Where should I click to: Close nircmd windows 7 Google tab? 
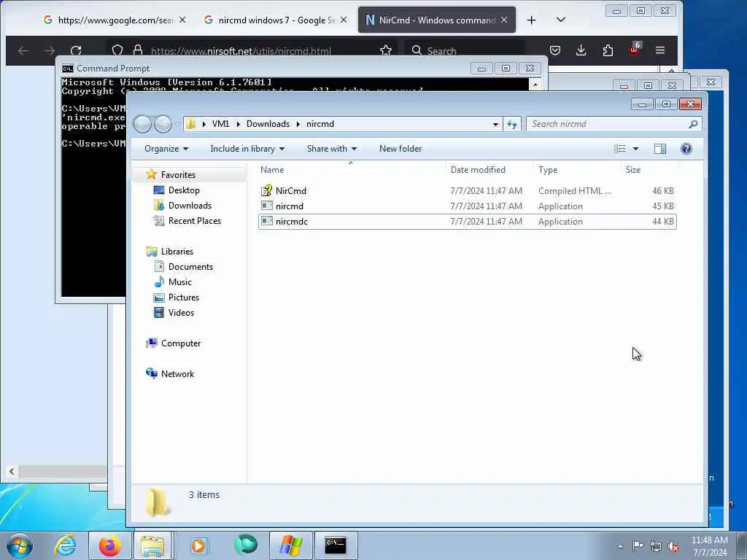click(x=344, y=20)
